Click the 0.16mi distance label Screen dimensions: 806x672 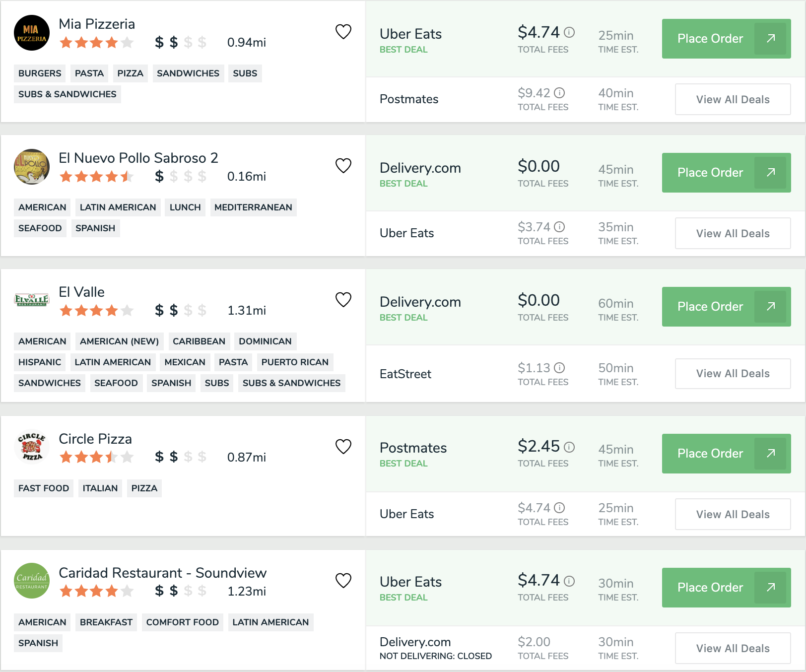click(x=247, y=177)
